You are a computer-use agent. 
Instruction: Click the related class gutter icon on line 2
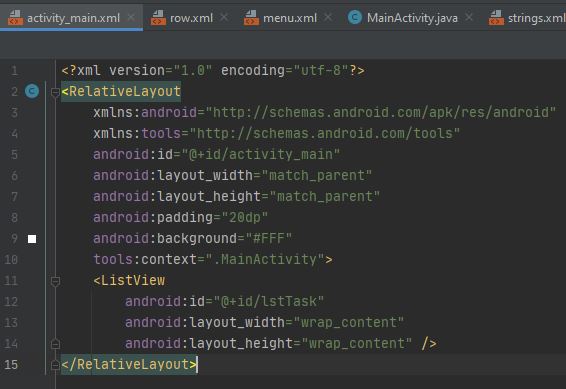pyautogui.click(x=32, y=91)
